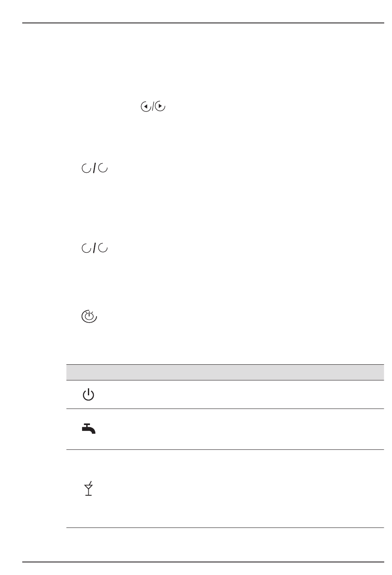Image resolution: width=392 pixels, height=575 pixels.
Task: Click the cocktail glass icon
Action: click(x=88, y=489)
